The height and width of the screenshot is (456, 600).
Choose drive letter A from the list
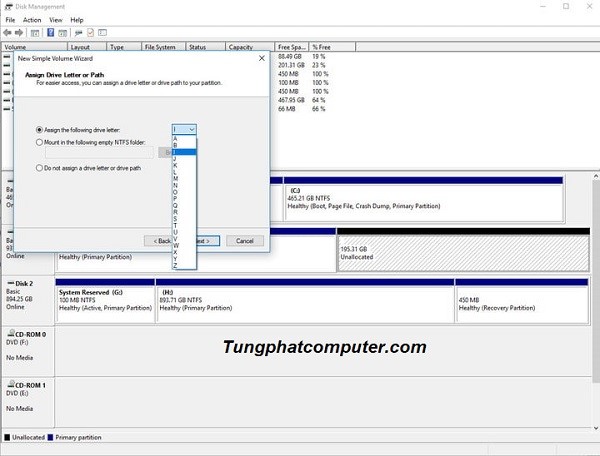tap(184, 139)
